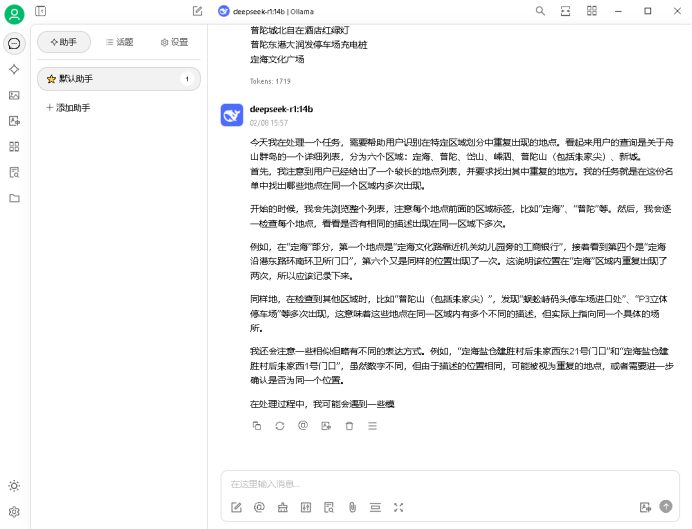This screenshot has height=529, width=692.
Task: Toggle the light/dark theme sun icon
Action: pyautogui.click(x=14, y=486)
